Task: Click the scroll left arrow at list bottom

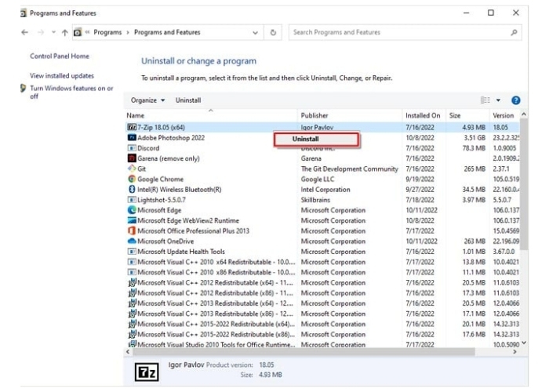Action: tap(128, 352)
